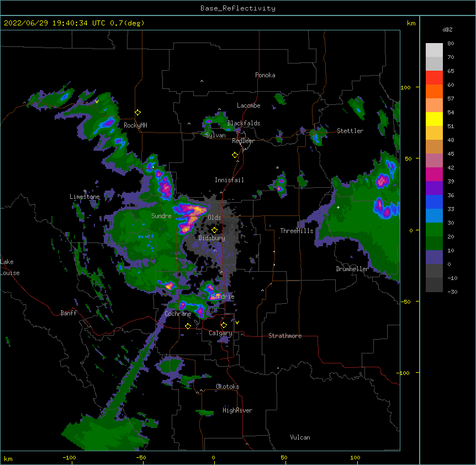The height and width of the screenshot is (465, 476).
Task: Select the gray 65-70 dBZ legend swatch
Action: [x=434, y=64]
